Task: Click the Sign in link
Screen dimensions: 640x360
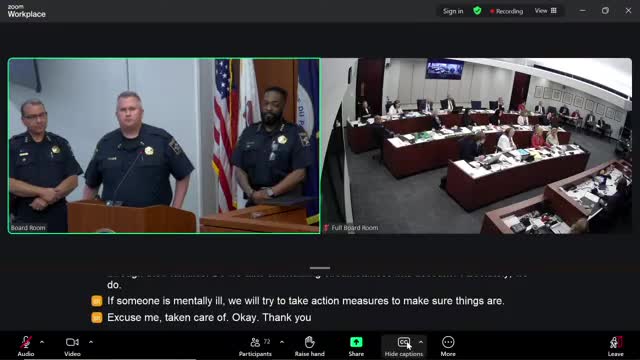Action: click(x=453, y=11)
